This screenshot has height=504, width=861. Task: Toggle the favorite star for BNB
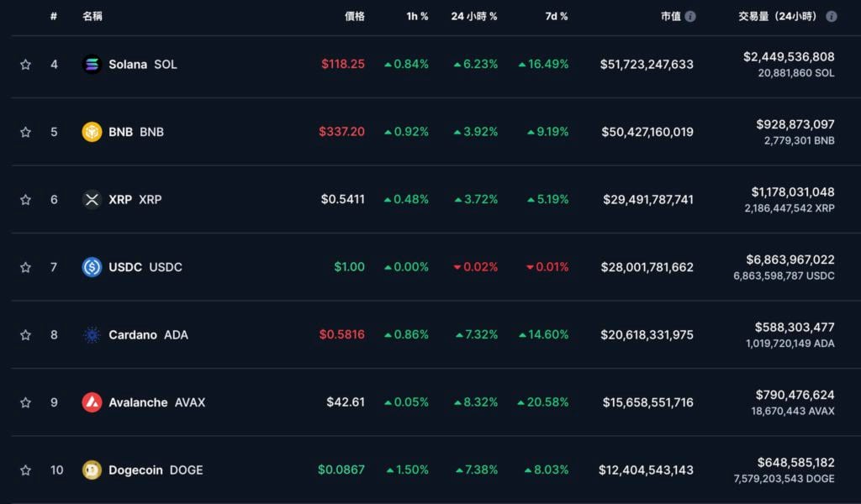(25, 132)
